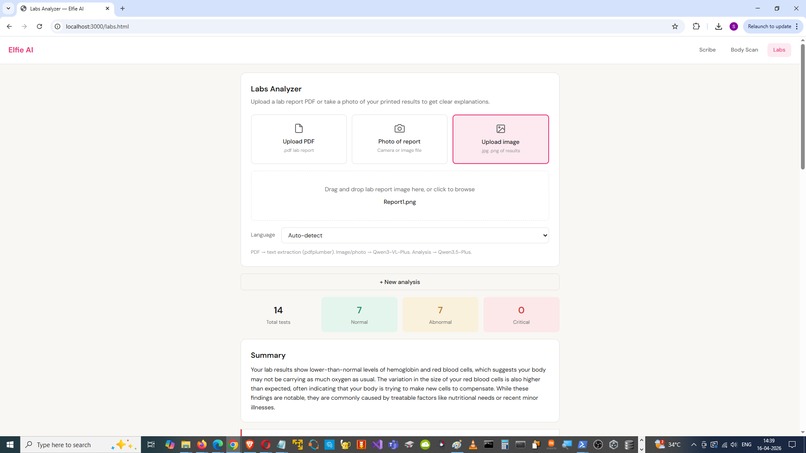Click the Summary heading
Viewport: 806px width, 453px height.
[268, 355]
